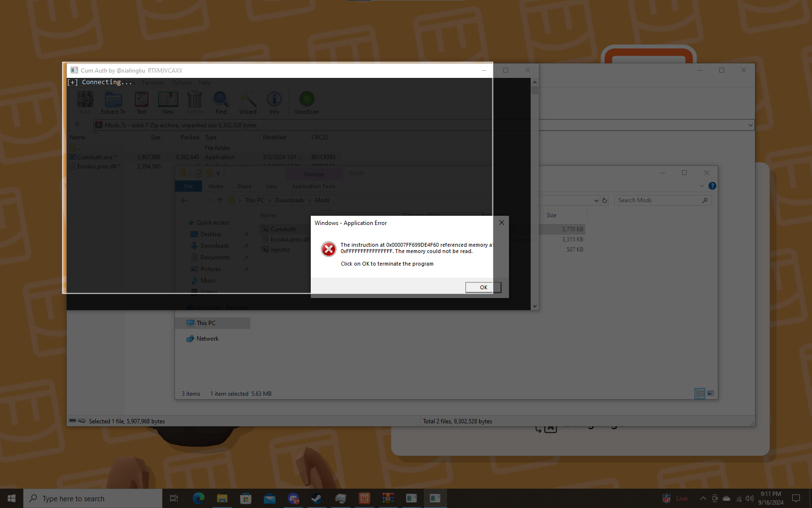The image size is (812, 508).
Task: Open Steam from the taskbar
Action: click(317, 498)
